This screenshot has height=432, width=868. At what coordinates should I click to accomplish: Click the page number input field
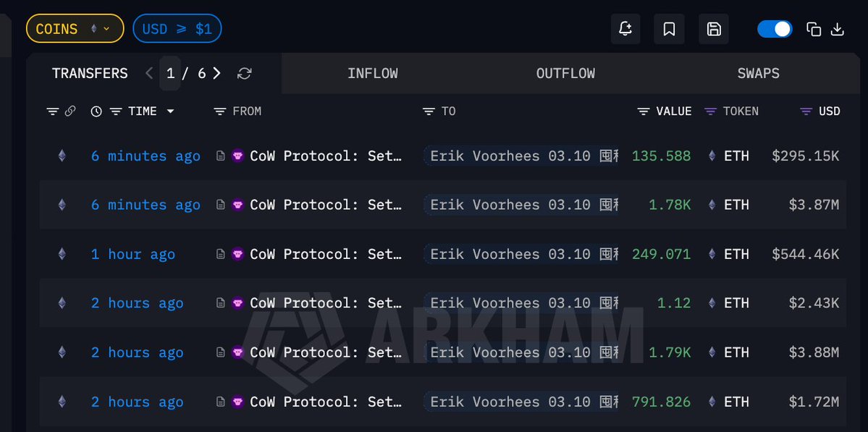pyautogui.click(x=170, y=73)
